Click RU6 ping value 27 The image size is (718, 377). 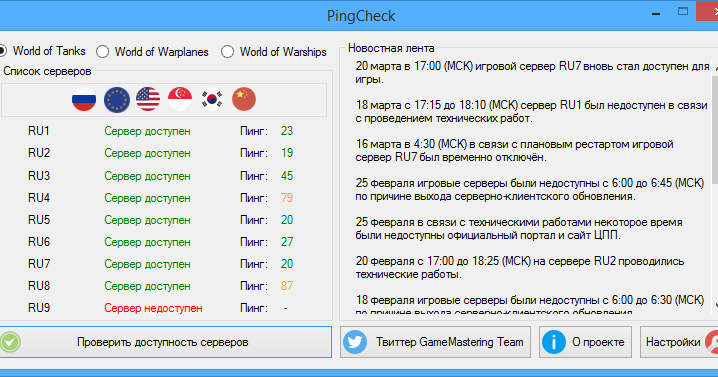[x=287, y=242]
